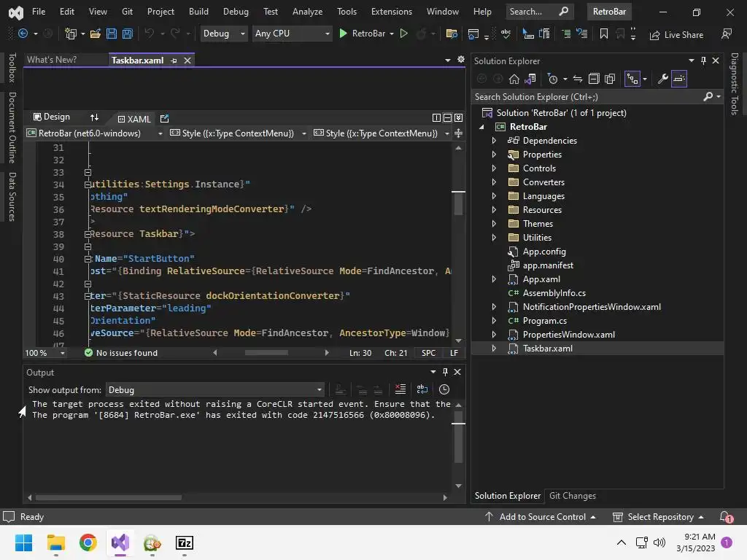Click the Open File folder icon
747x560 pixels.
[96, 34]
